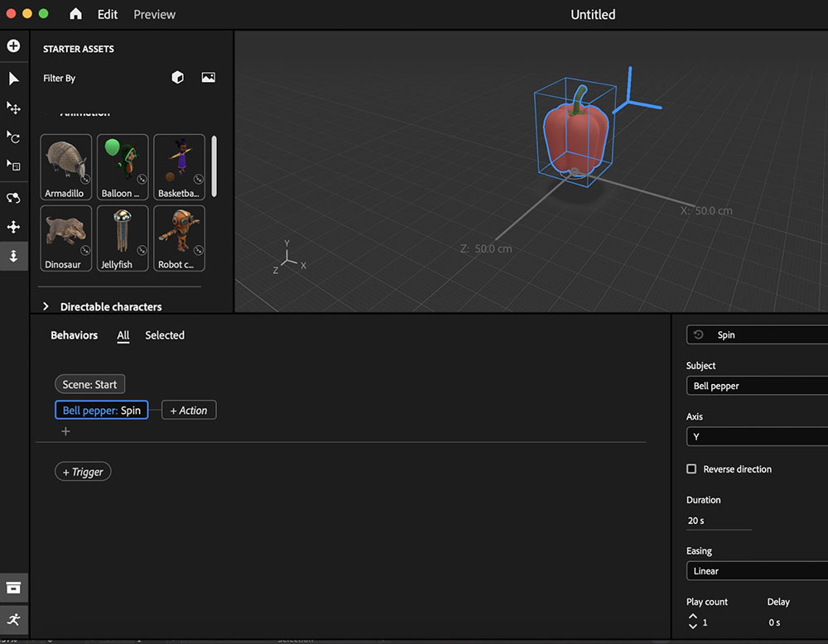The height and width of the screenshot is (644, 828).
Task: Switch to Preview mode
Action: click(154, 14)
